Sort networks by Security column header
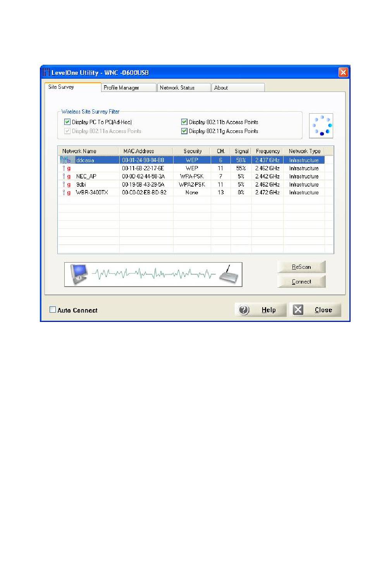 (192, 151)
